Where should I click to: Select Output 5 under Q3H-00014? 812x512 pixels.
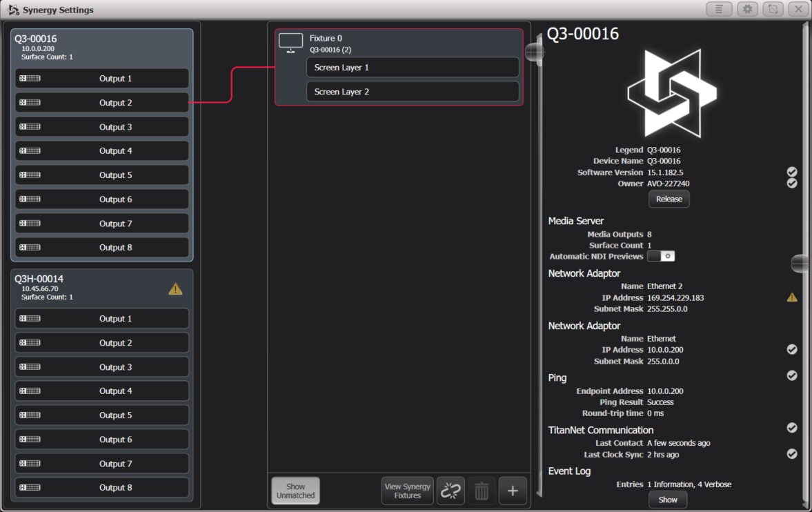tap(101, 415)
